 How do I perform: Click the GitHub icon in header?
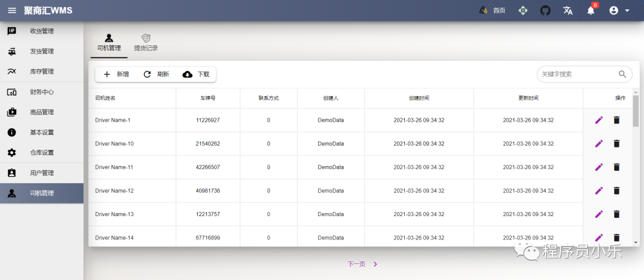(x=545, y=10)
